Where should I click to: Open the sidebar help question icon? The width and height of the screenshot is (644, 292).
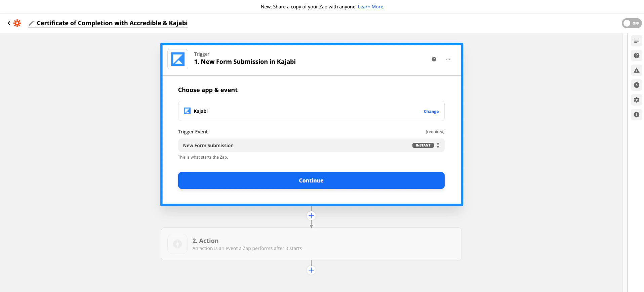pyautogui.click(x=636, y=55)
